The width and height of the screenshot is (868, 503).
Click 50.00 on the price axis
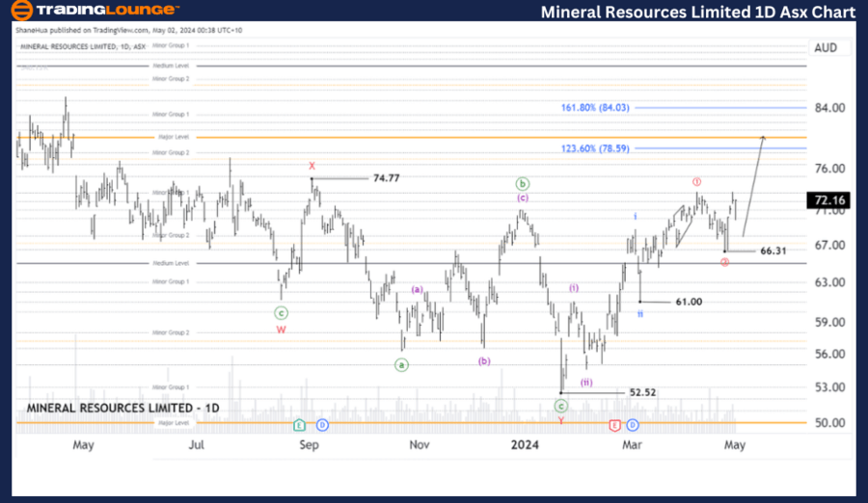click(829, 423)
